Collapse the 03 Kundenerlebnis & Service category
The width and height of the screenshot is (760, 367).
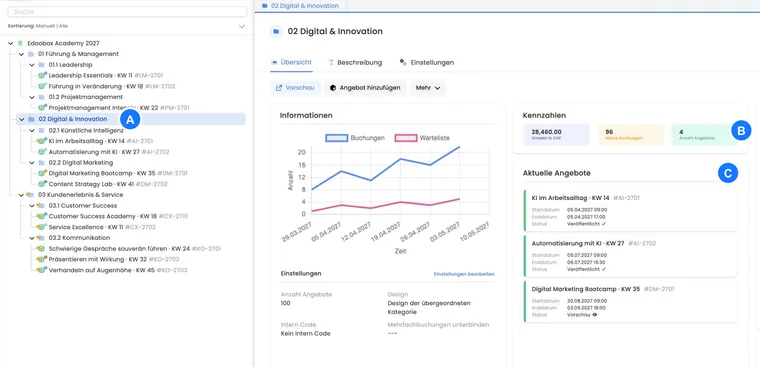click(21, 194)
